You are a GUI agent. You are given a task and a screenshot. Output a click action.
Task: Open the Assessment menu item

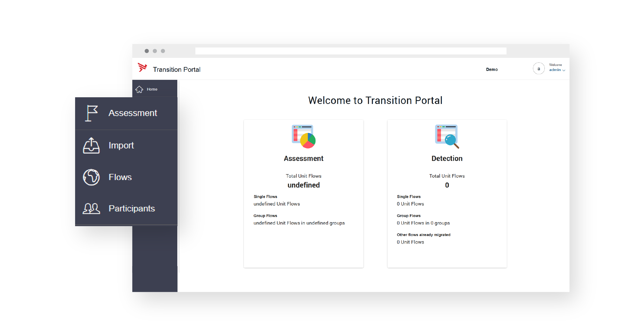point(126,113)
